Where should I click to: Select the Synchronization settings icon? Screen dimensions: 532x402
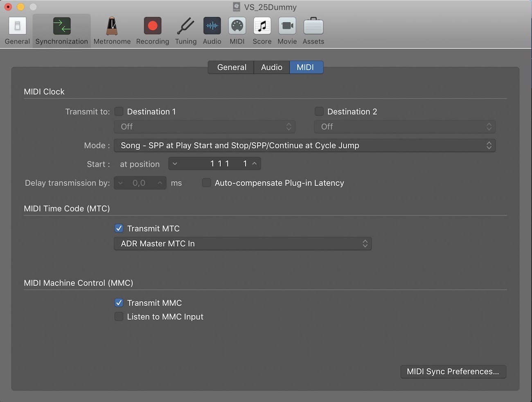pyautogui.click(x=62, y=26)
